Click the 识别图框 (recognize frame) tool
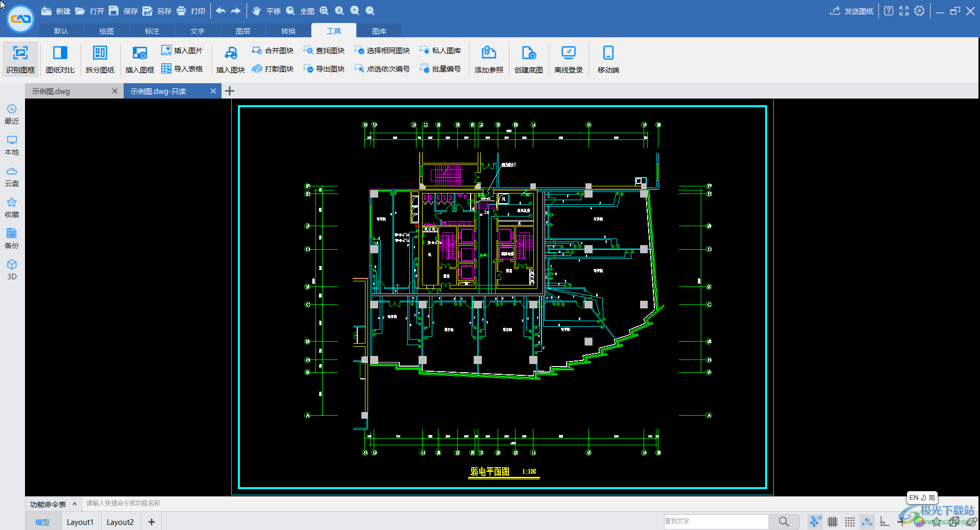The width and height of the screenshot is (980, 530). (x=20, y=59)
